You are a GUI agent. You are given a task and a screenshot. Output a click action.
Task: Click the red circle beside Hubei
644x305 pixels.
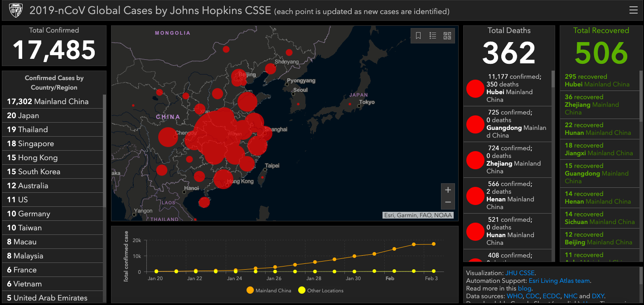point(475,88)
